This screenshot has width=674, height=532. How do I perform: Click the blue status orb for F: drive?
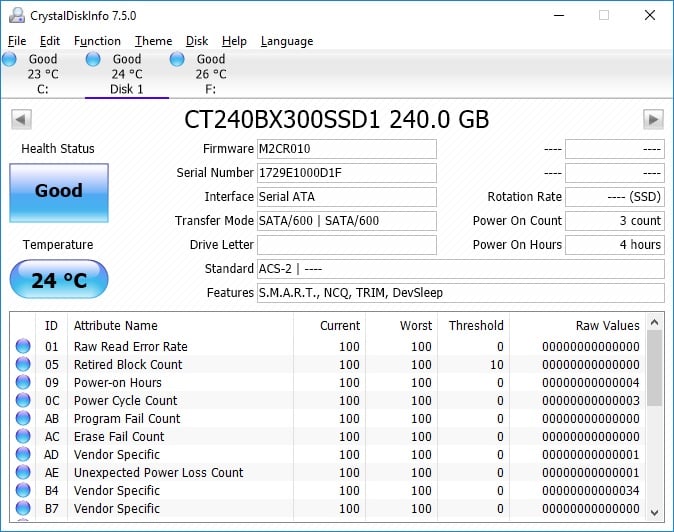point(177,59)
